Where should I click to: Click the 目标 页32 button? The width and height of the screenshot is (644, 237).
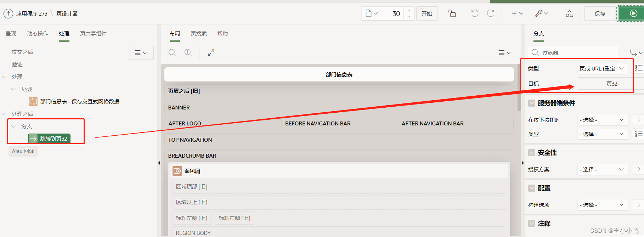611,84
